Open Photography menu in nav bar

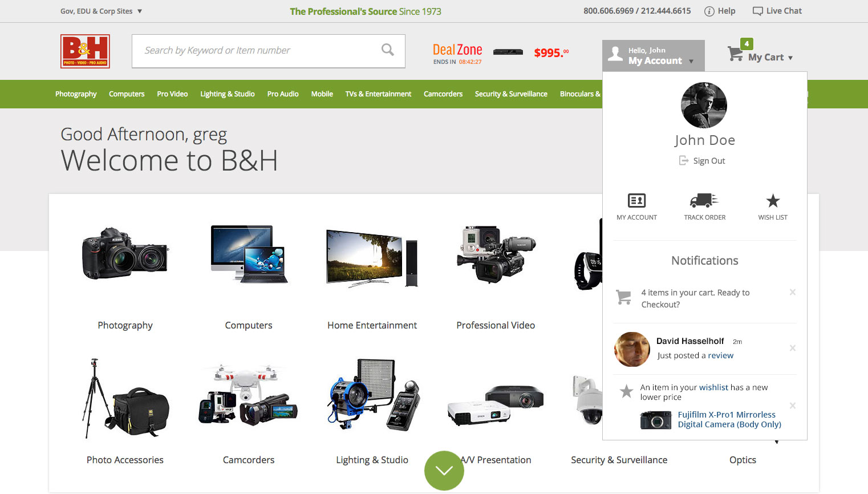[76, 94]
